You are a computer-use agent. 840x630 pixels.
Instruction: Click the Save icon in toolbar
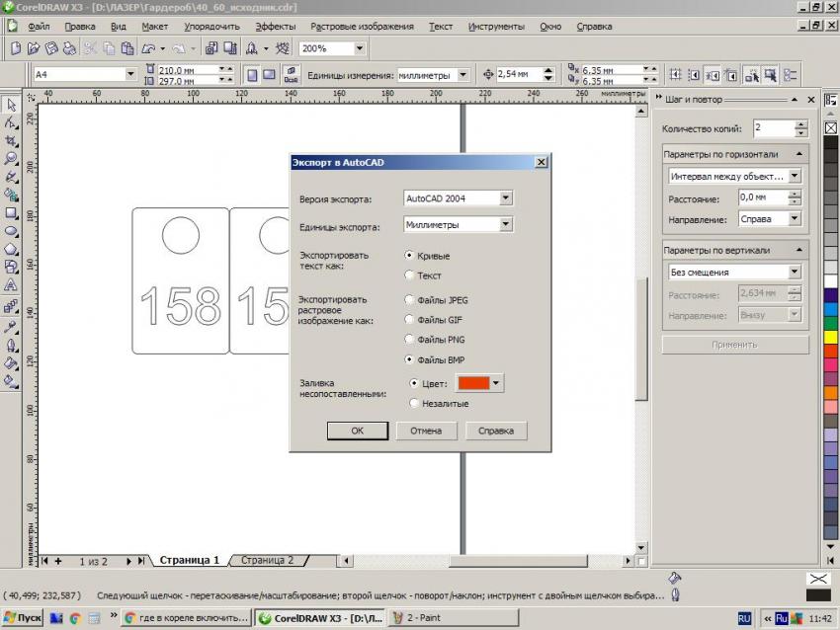point(51,47)
